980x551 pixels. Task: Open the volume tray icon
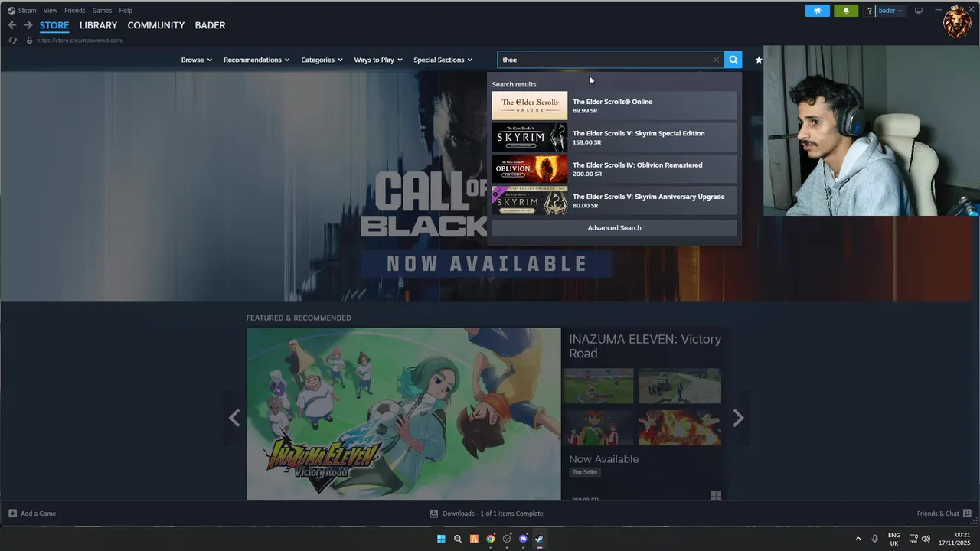[926, 539]
